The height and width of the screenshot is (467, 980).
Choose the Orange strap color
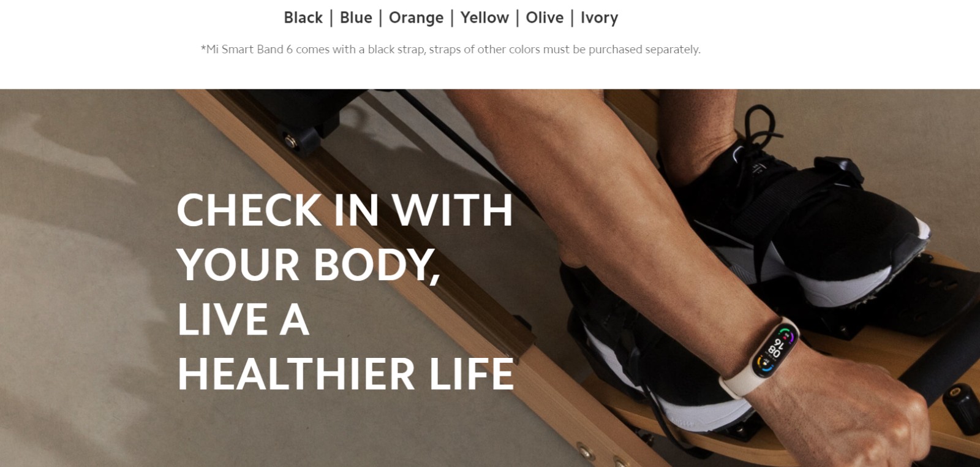[x=416, y=18]
